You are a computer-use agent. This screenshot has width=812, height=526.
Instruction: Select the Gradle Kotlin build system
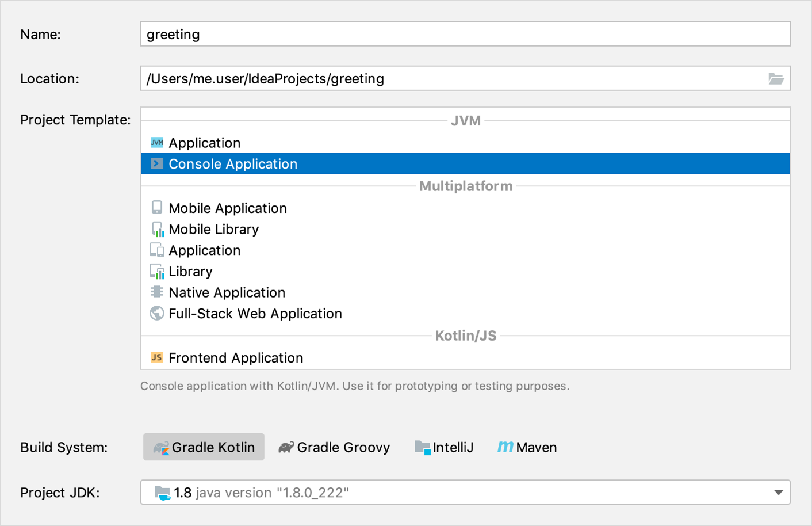tap(204, 447)
